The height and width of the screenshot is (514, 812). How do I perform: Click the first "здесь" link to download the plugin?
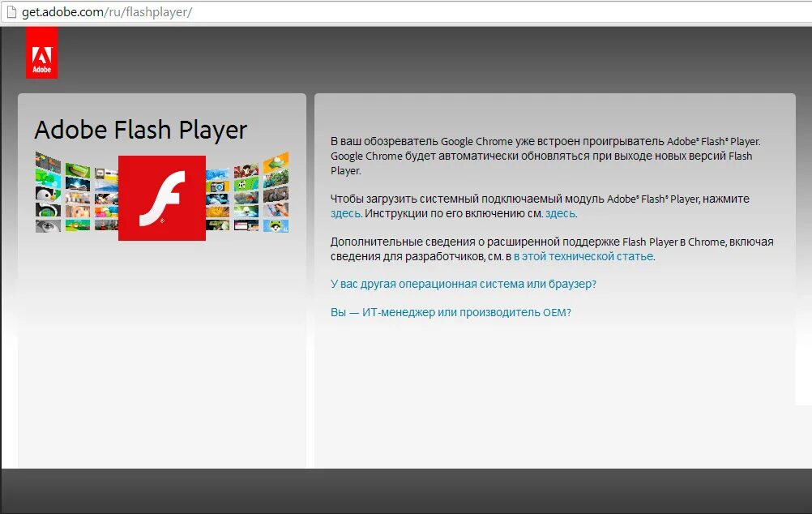pos(345,213)
